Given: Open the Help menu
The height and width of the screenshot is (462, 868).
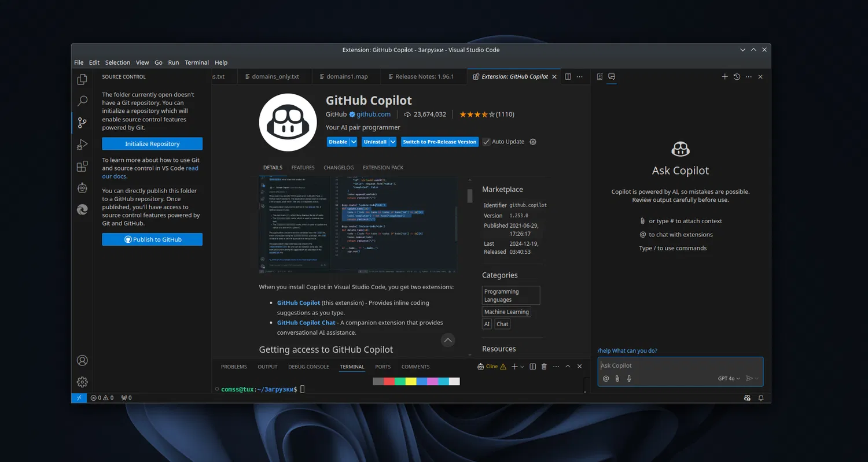Looking at the screenshot, I should pos(221,62).
